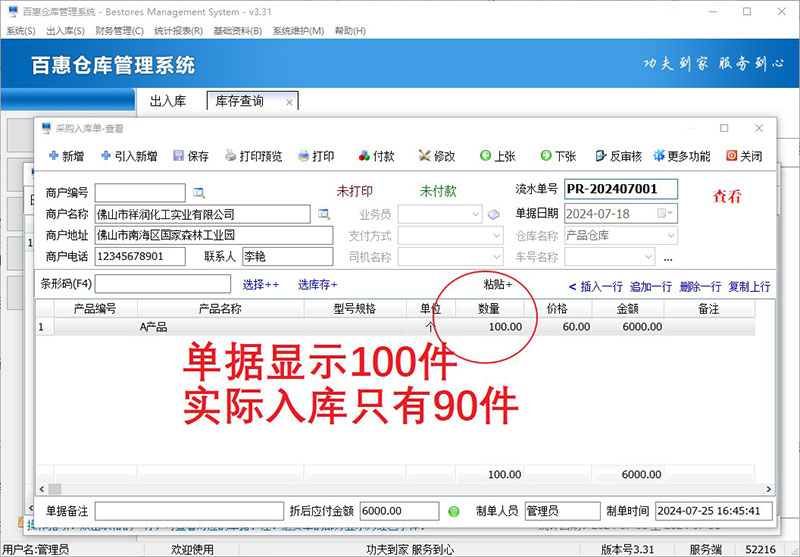Click 反审核 un-approve button
The width and height of the screenshot is (800, 557).
click(x=618, y=156)
